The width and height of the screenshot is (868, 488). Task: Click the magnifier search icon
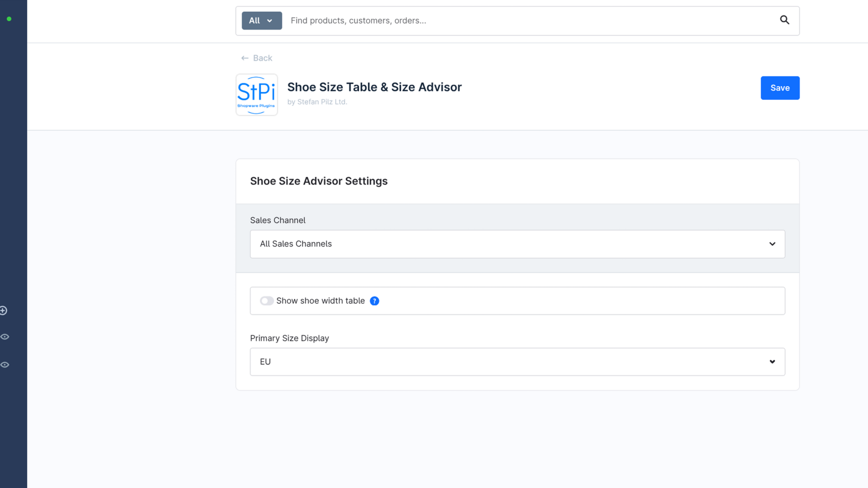point(784,20)
